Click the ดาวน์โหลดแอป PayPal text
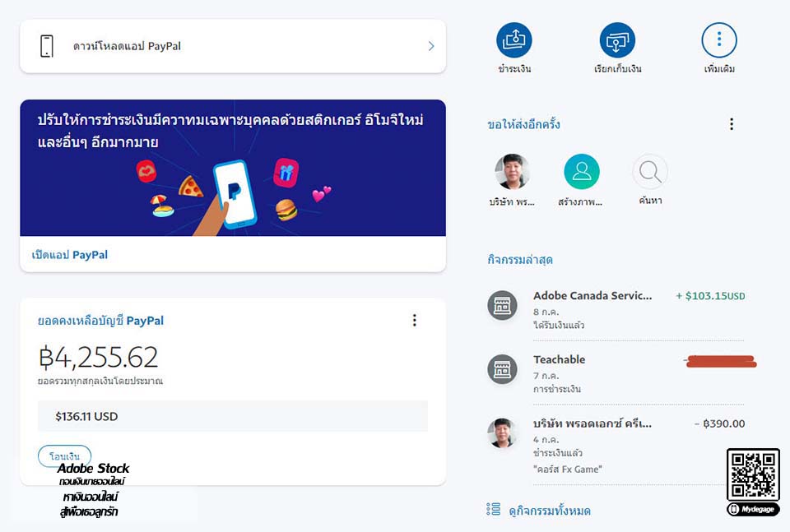790x532 pixels. coord(127,46)
